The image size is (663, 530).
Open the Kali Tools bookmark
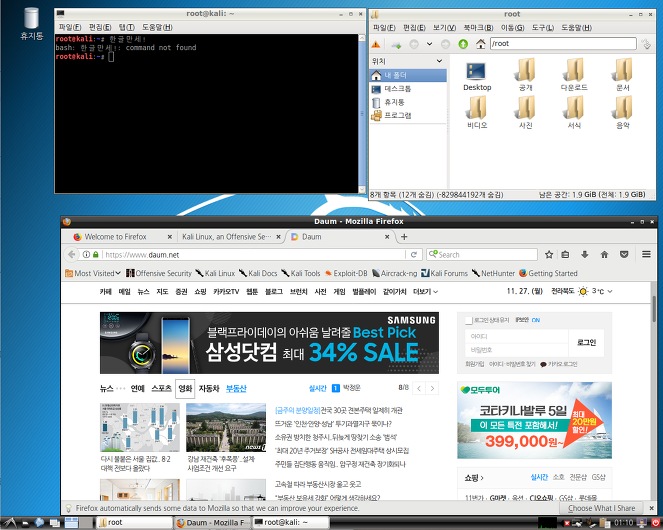301,273
